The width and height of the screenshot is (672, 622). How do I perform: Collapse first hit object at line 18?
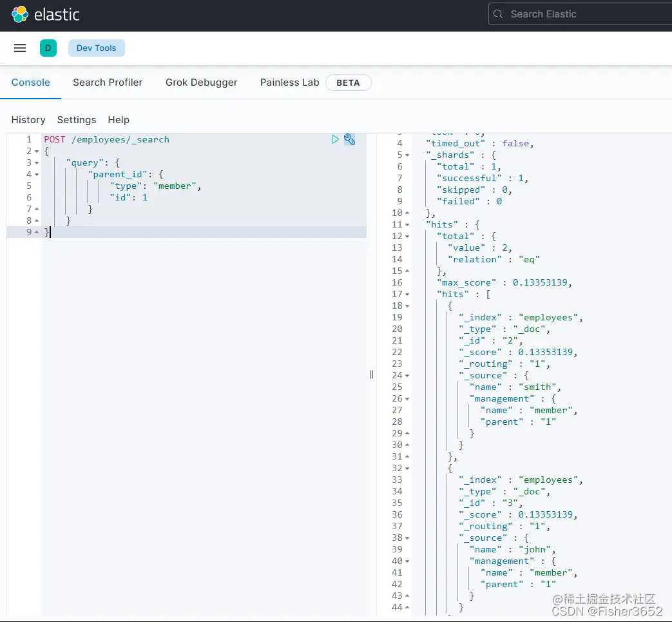point(407,306)
